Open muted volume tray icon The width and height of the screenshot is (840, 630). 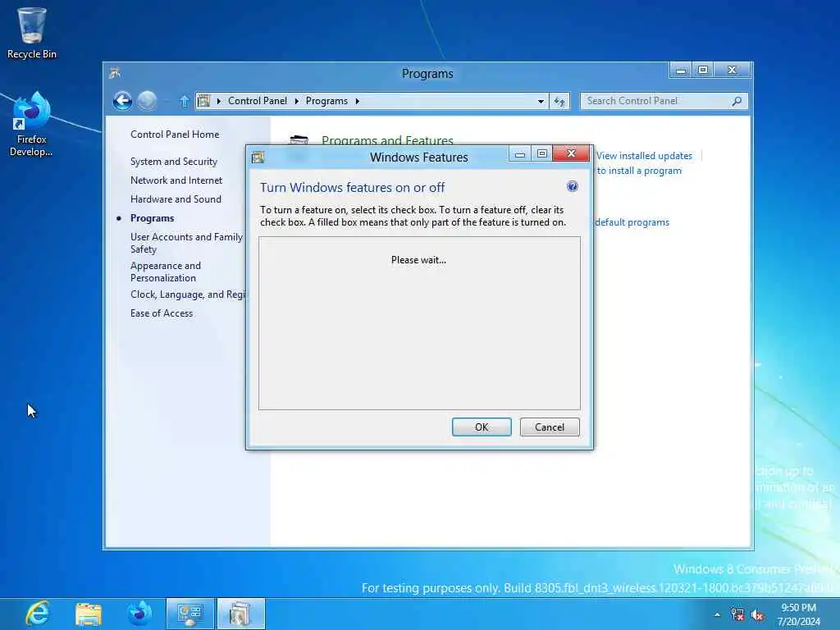point(757,615)
